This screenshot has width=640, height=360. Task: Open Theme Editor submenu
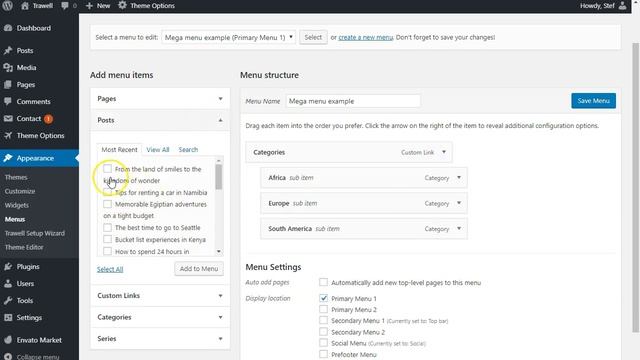[x=24, y=247]
